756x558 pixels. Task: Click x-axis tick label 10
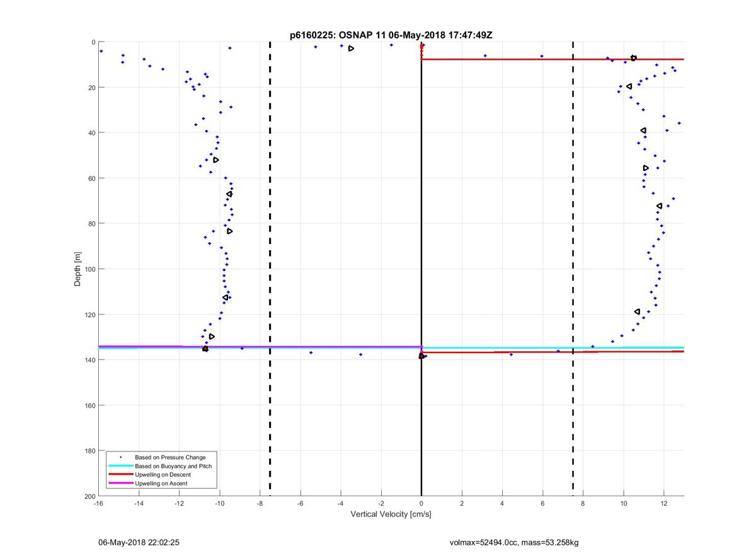tap(624, 504)
